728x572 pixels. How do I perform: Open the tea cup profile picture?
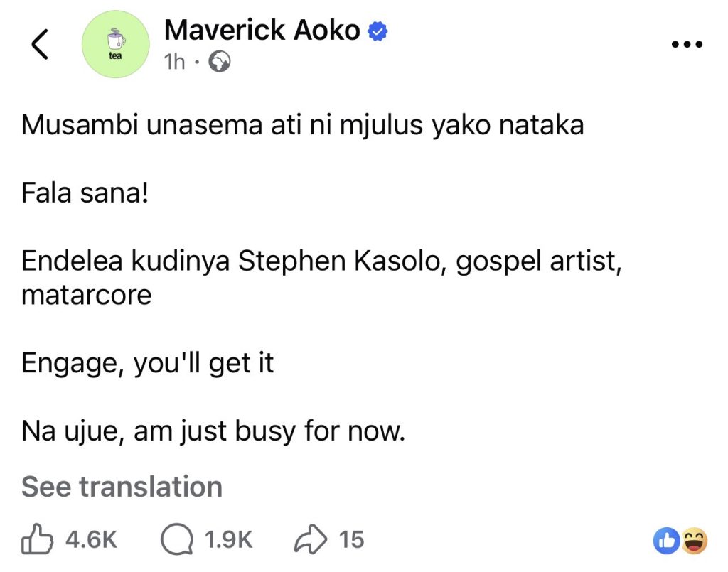[x=115, y=45]
